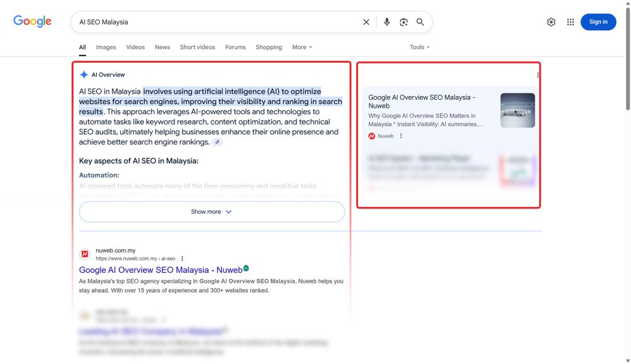
Task: Click nuweb.com.my result favicon
Action: point(85,254)
